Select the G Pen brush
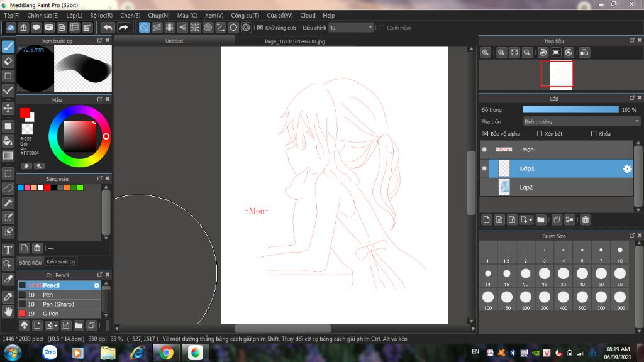 pyautogui.click(x=59, y=314)
